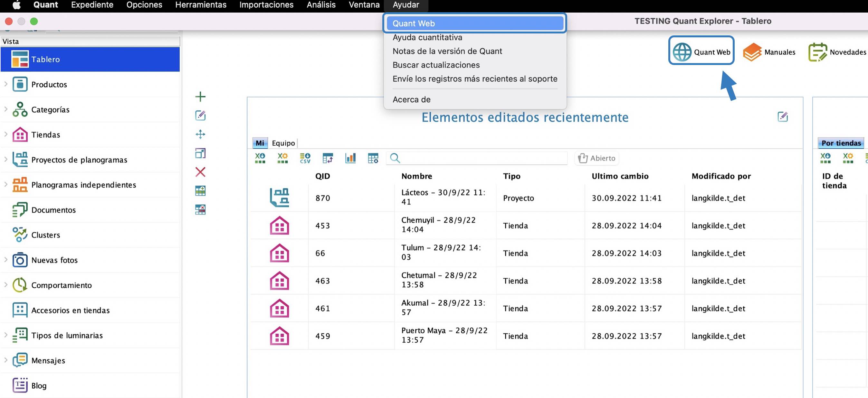This screenshot has width=868, height=398.
Task: Click the Tulum store icon
Action: click(279, 253)
